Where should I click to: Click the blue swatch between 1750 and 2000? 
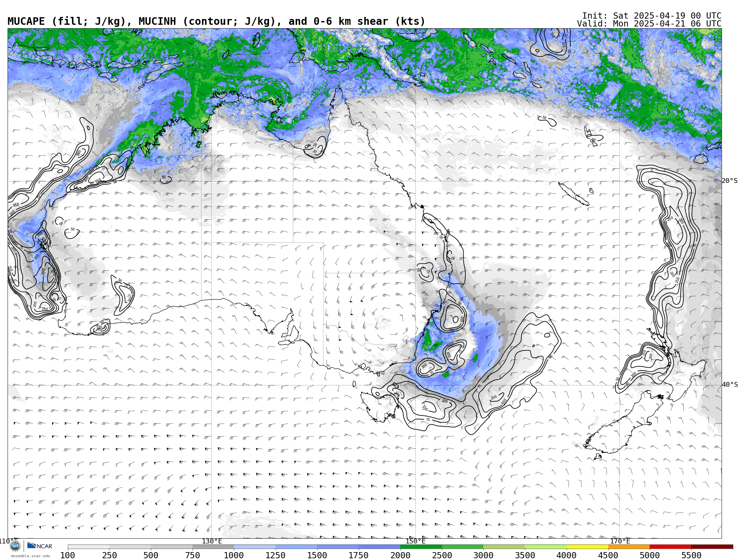pyautogui.click(x=379, y=547)
